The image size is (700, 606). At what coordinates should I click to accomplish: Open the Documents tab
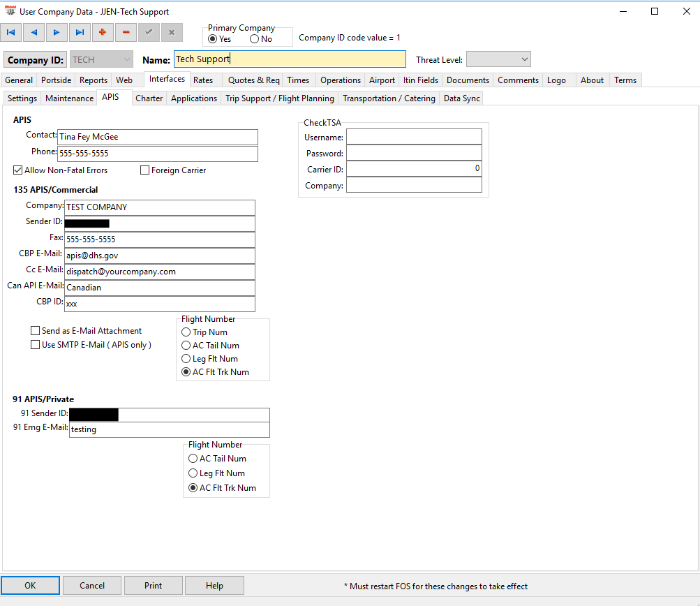(468, 80)
